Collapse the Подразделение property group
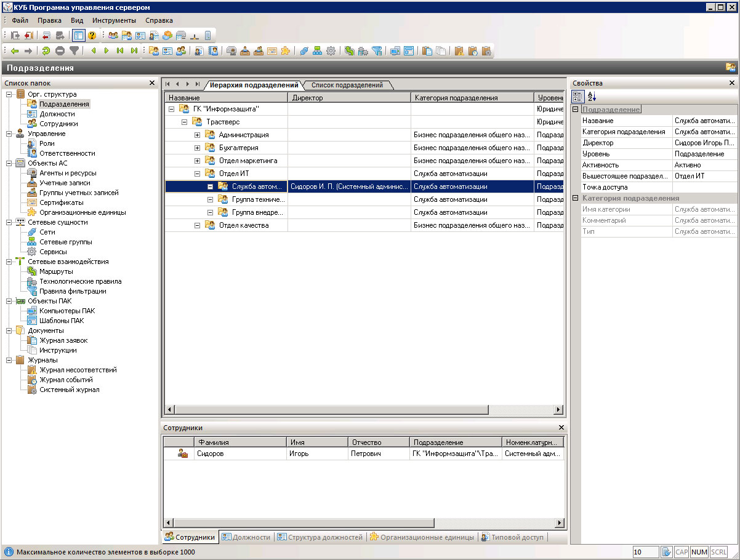Image resolution: width=740 pixels, height=560 pixels. point(575,110)
